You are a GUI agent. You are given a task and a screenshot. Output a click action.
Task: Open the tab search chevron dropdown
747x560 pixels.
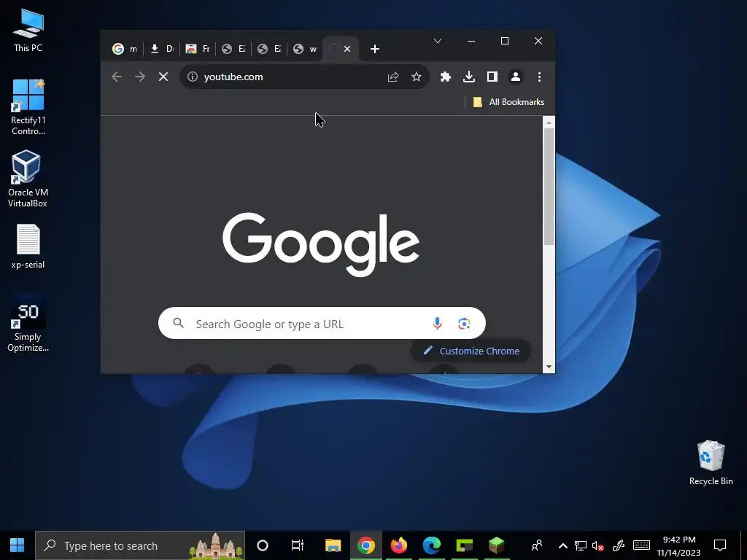point(438,41)
